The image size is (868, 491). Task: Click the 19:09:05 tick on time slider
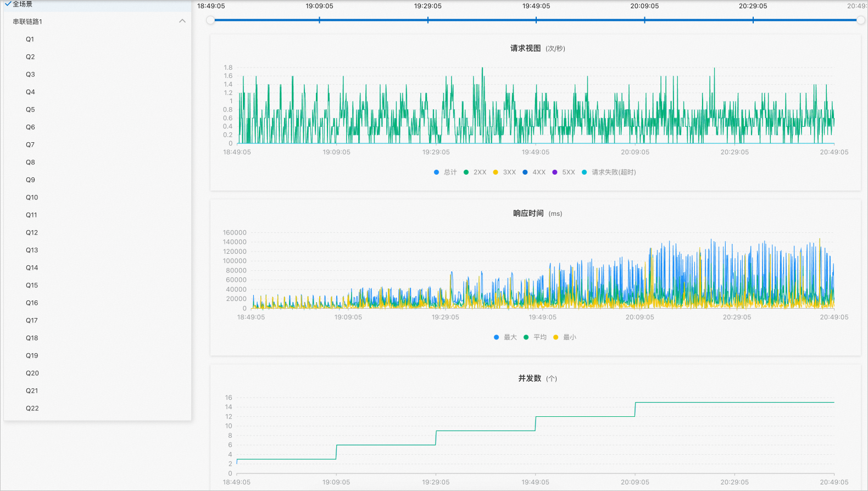click(x=319, y=20)
